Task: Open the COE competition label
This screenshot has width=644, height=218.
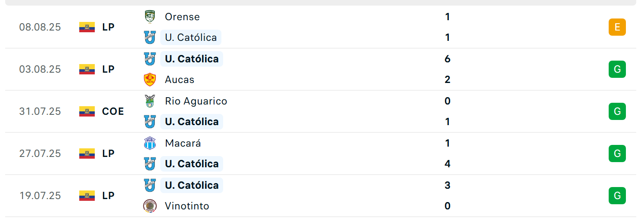Action: 113,111
